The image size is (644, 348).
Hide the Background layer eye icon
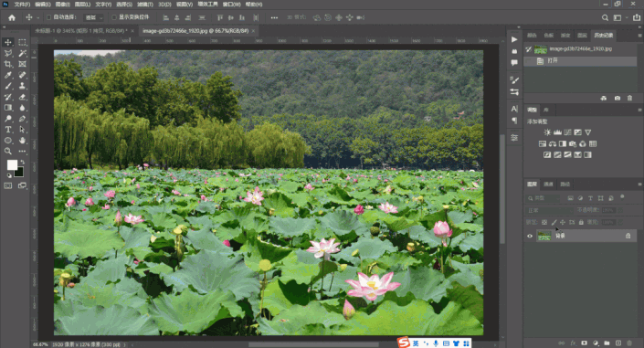click(530, 236)
